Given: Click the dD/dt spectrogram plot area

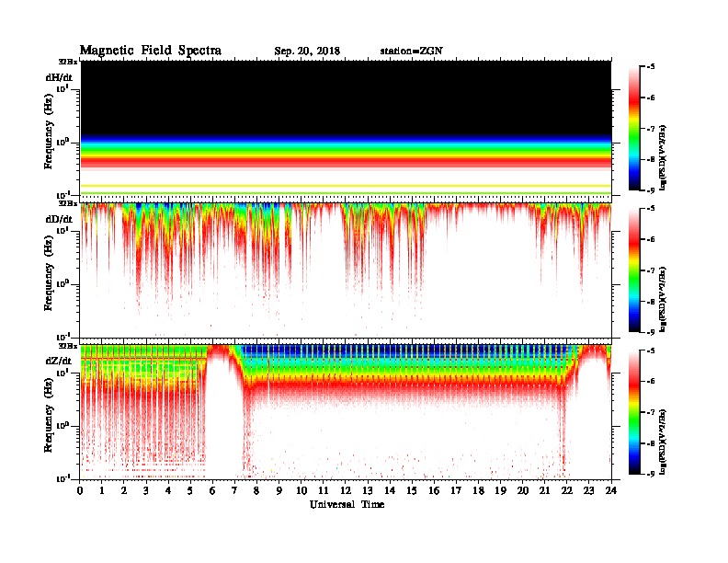Looking at the screenshot, I should 346,270.
